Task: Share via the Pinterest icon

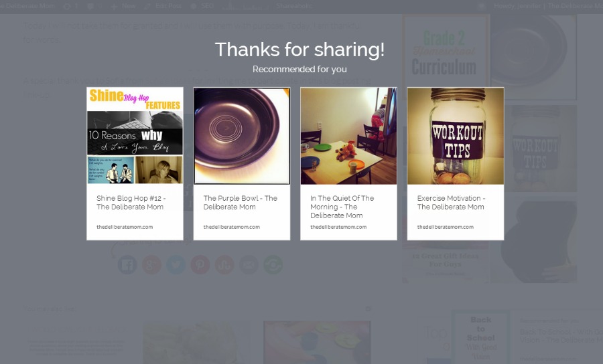Action: point(200,264)
